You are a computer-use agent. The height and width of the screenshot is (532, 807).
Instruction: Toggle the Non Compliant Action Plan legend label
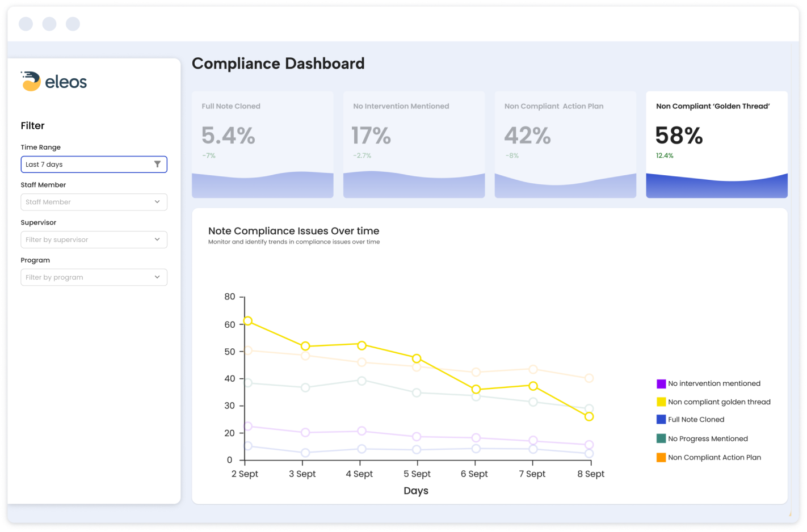click(714, 458)
